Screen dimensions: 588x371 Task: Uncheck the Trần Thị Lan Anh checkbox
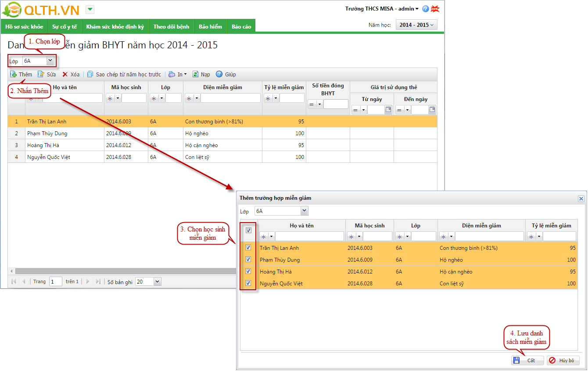[248, 248]
